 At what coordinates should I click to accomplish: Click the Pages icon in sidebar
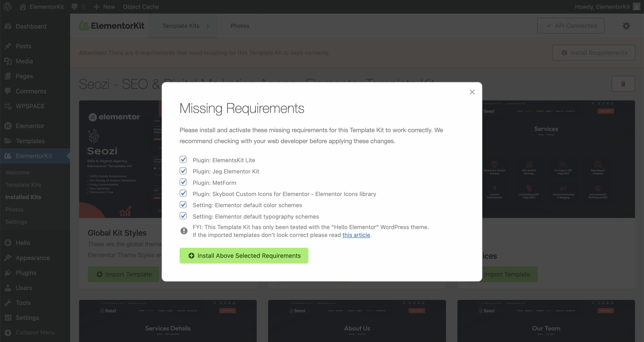pyautogui.click(x=8, y=76)
